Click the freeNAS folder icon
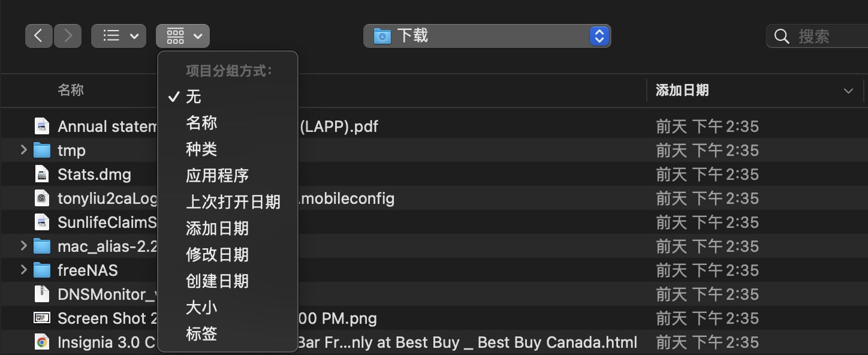Image resolution: width=868 pixels, height=355 pixels. [42, 270]
